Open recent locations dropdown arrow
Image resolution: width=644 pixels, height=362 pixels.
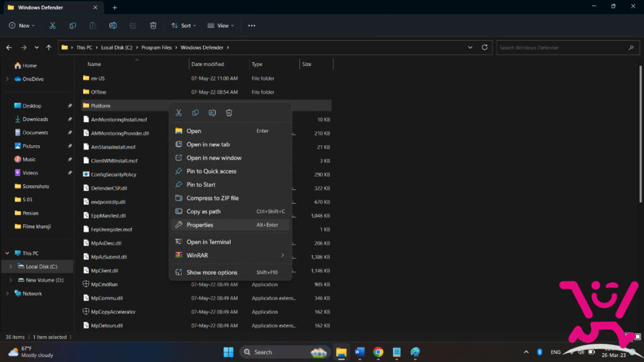pyautogui.click(x=36, y=48)
